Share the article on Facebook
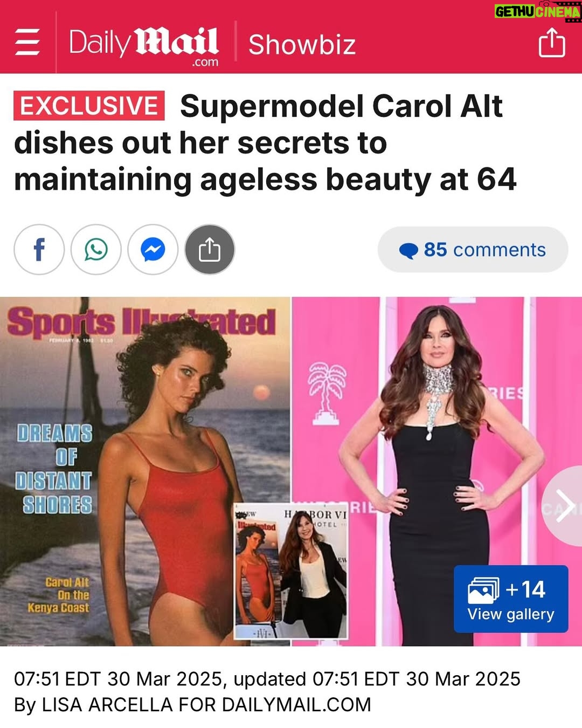Image resolution: width=582 pixels, height=728 pixels. point(39,250)
